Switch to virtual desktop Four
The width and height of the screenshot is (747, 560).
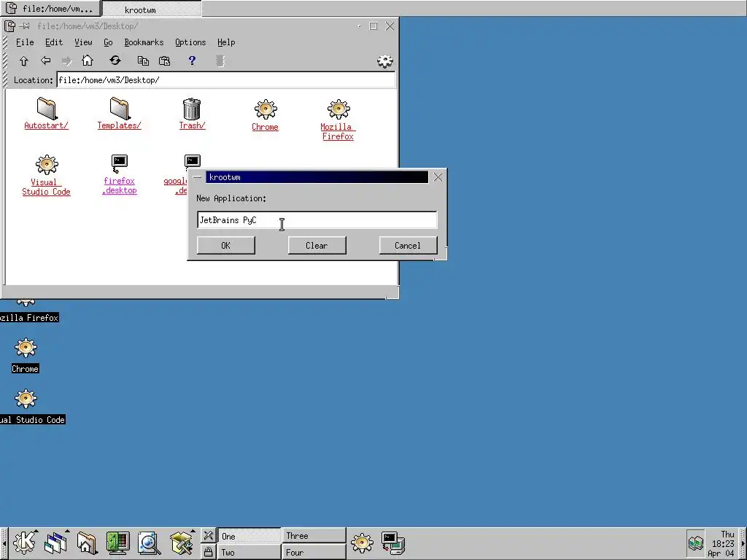(x=314, y=553)
